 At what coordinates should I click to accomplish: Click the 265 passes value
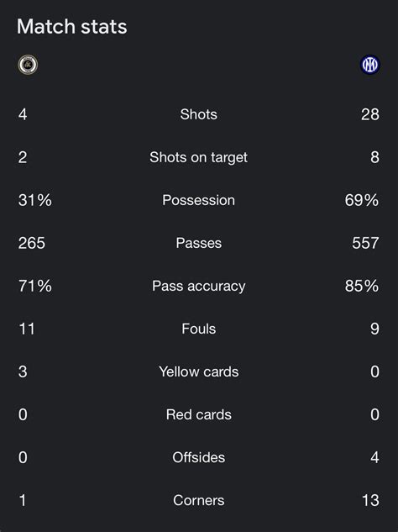tap(32, 243)
